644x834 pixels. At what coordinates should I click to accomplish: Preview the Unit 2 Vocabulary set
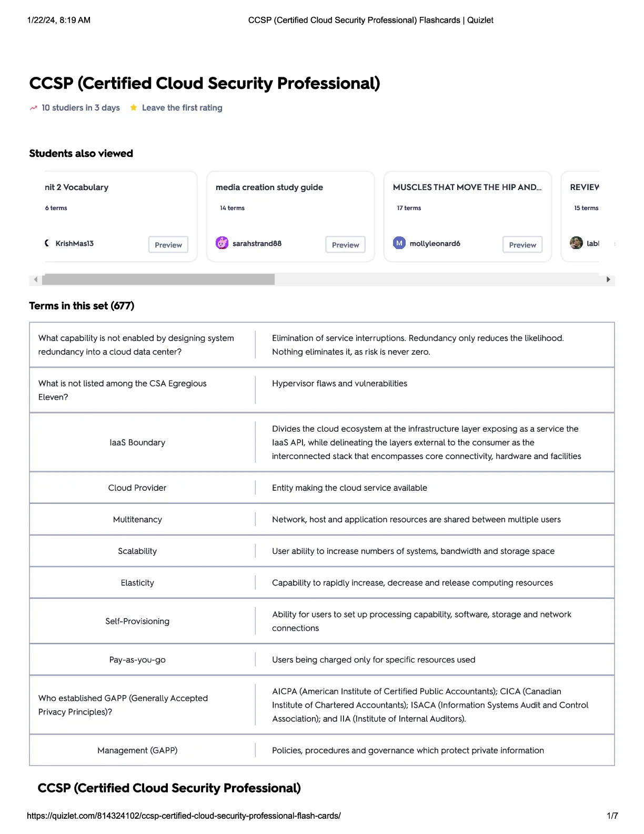click(x=168, y=245)
